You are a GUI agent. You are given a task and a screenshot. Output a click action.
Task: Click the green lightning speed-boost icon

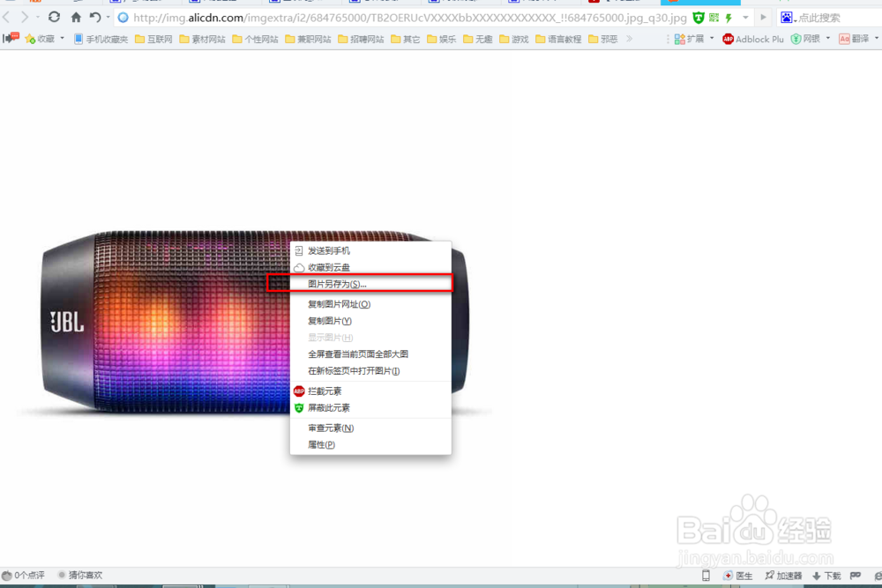pyautogui.click(x=729, y=17)
